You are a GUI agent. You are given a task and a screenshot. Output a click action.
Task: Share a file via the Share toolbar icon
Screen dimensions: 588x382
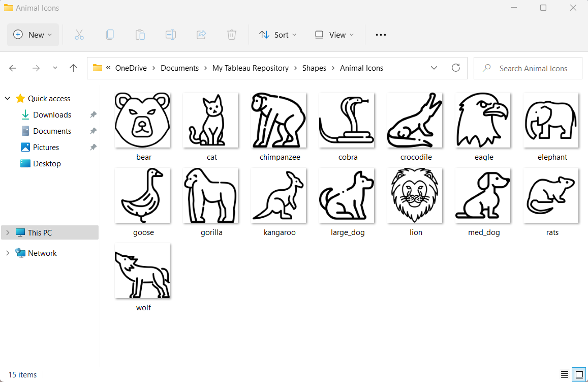[201, 35]
